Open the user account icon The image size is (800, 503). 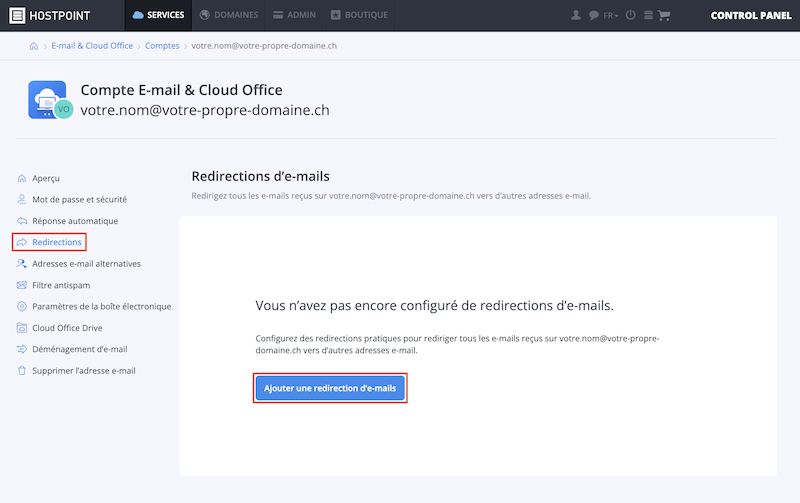click(576, 15)
